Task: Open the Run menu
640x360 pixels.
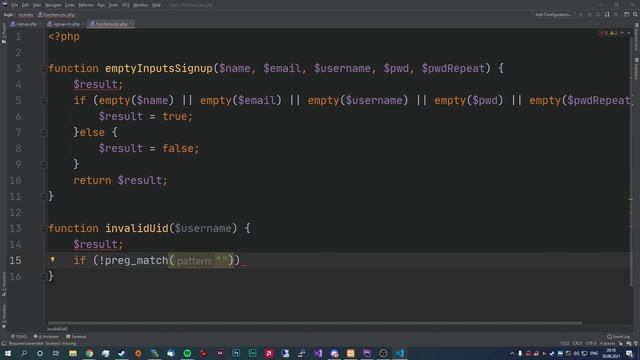Action: click(x=101, y=5)
